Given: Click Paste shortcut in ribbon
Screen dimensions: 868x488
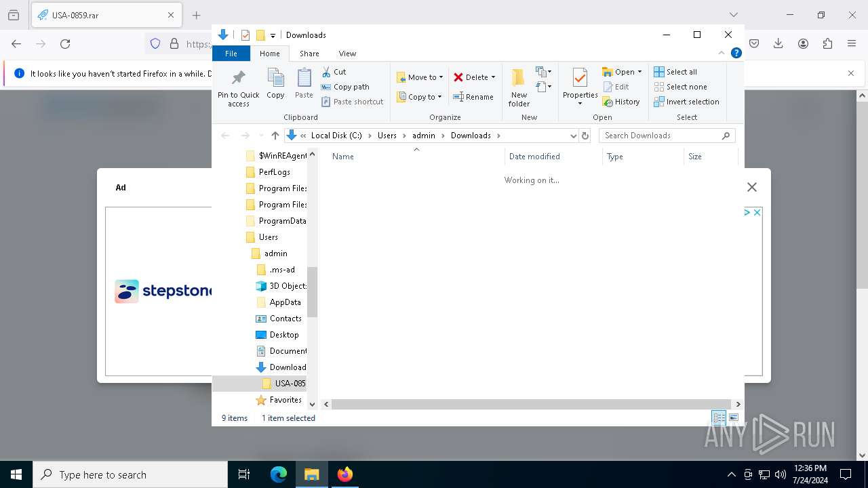Looking at the screenshot, I should [353, 102].
